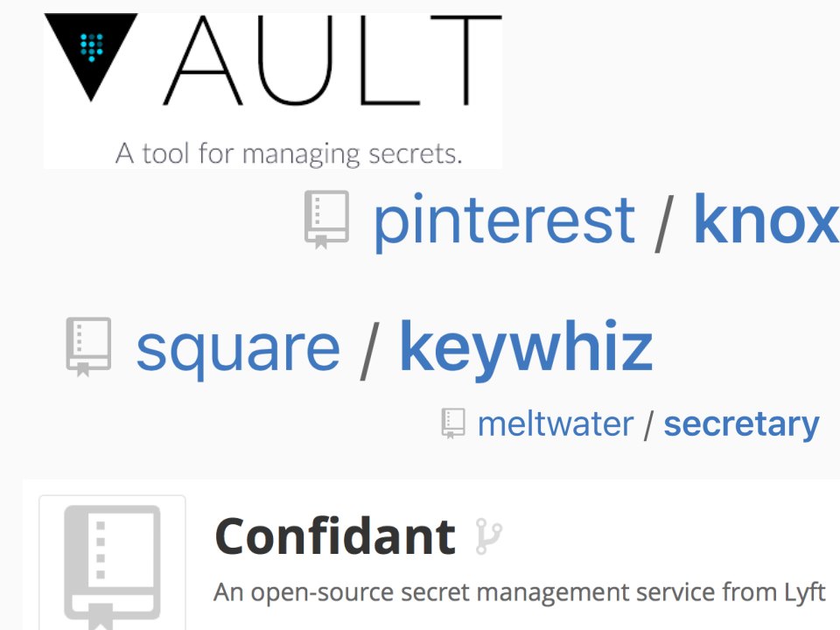The height and width of the screenshot is (630, 840).
Task: Click the cyan dots inside the Vault triangle
Action: pyautogui.click(x=92, y=47)
